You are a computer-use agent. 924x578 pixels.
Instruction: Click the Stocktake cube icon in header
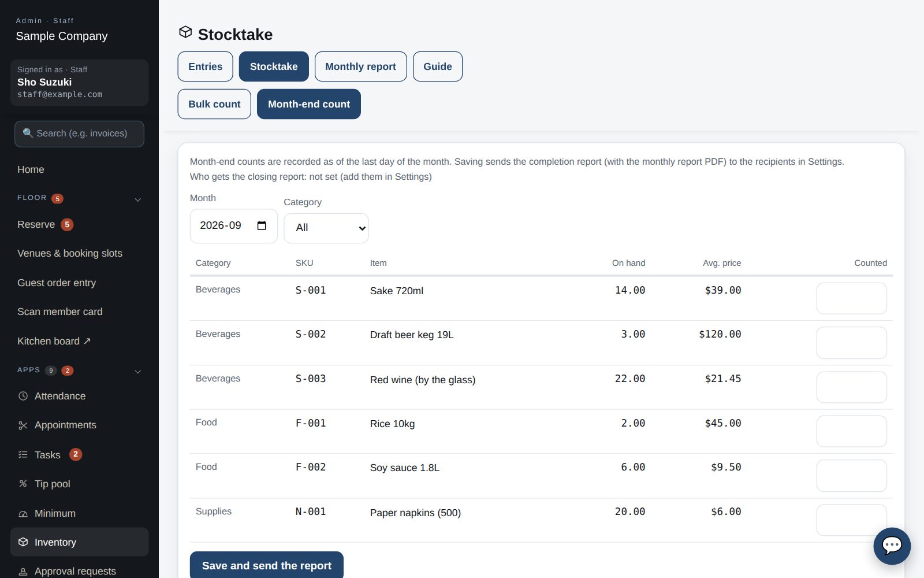[185, 32]
